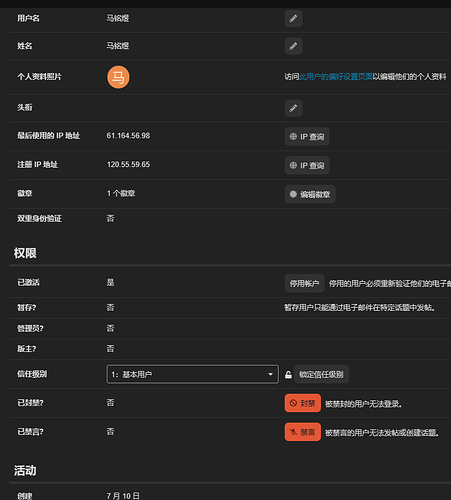
Task: Open the 信任级别 trust level dropdown
Action: tap(193, 374)
